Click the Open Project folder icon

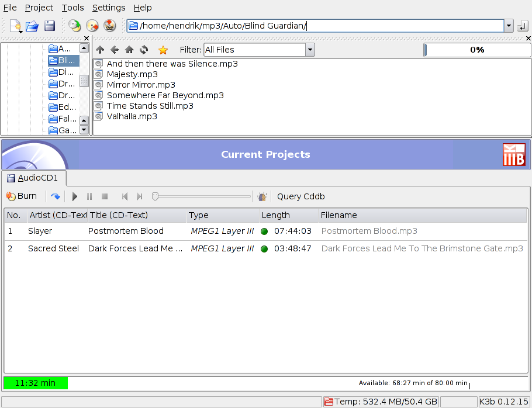[x=32, y=26]
